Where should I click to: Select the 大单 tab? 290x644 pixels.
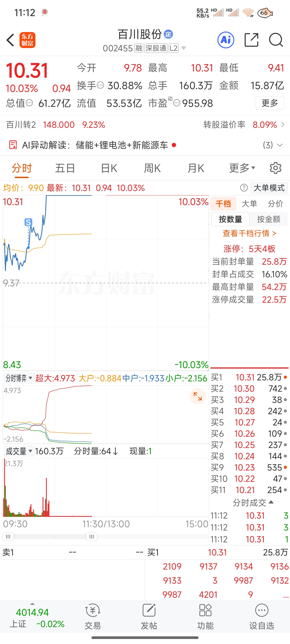coord(249,204)
